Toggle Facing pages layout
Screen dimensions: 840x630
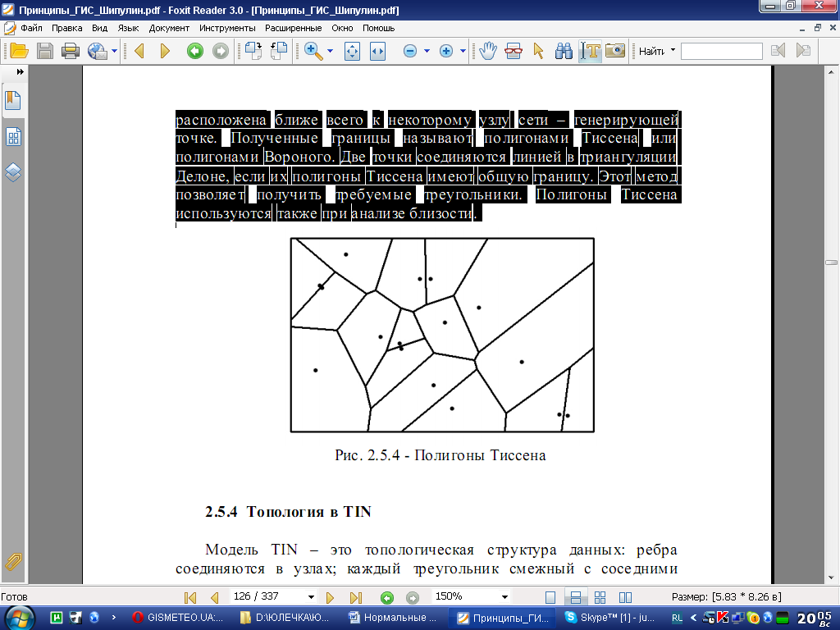tap(600, 597)
